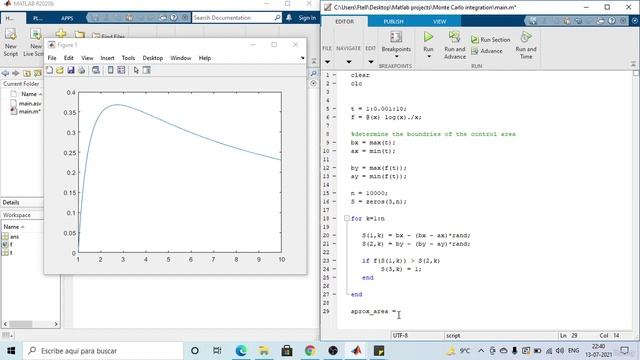Toggle breakpoint at line 20 in Editor

tap(334, 235)
